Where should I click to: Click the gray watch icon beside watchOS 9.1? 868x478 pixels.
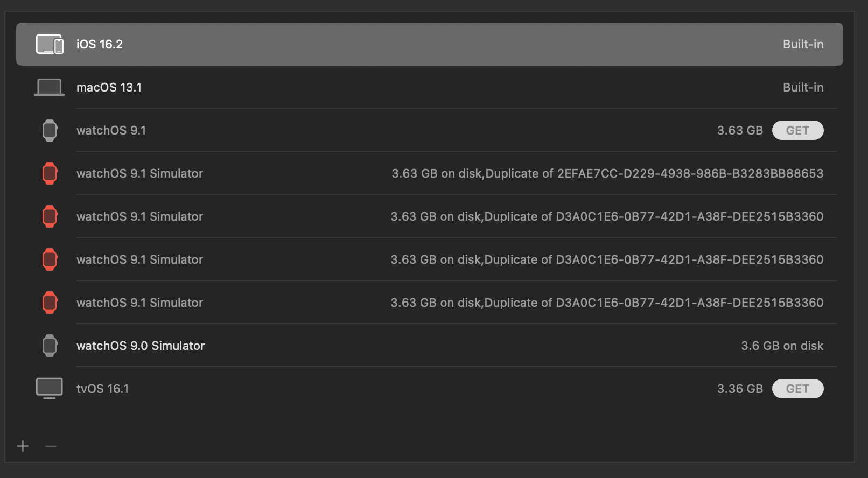click(x=50, y=130)
